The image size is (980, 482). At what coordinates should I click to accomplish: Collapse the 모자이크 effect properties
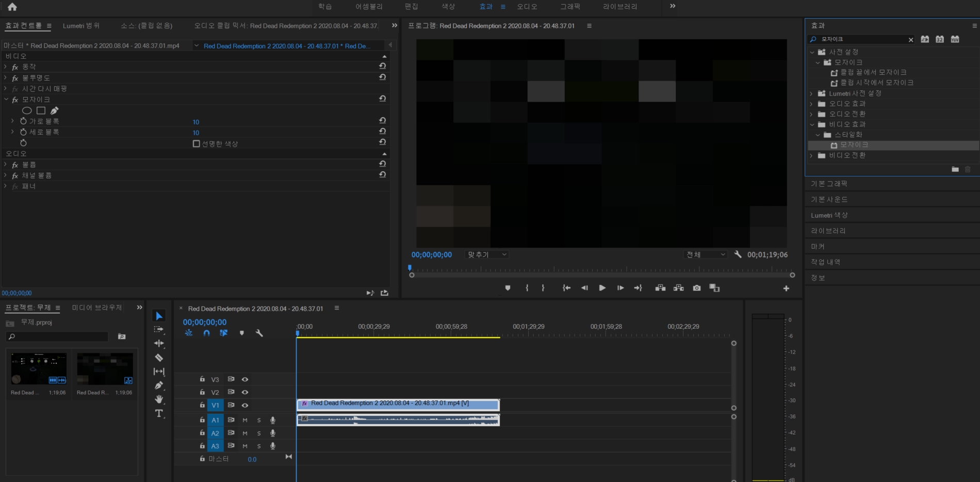pos(6,99)
